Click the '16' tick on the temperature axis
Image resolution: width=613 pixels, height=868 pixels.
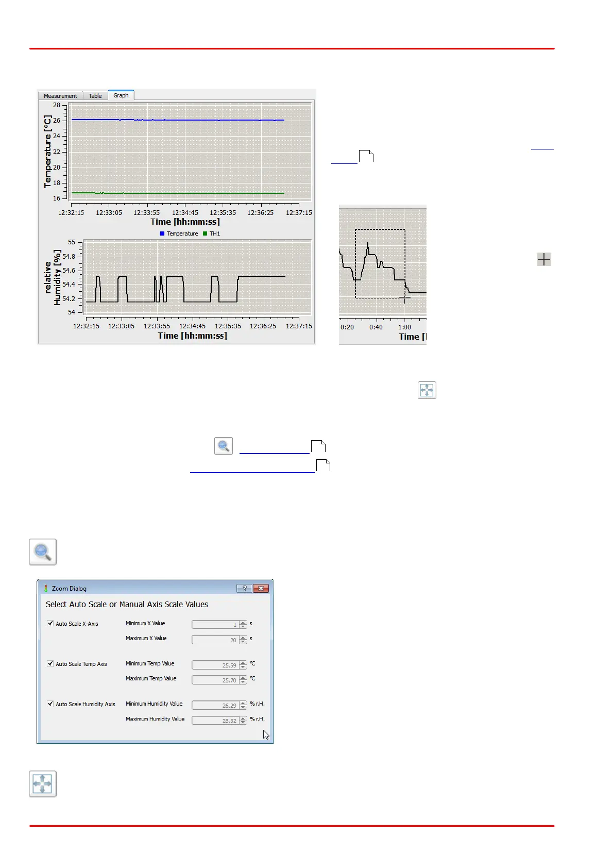(57, 198)
